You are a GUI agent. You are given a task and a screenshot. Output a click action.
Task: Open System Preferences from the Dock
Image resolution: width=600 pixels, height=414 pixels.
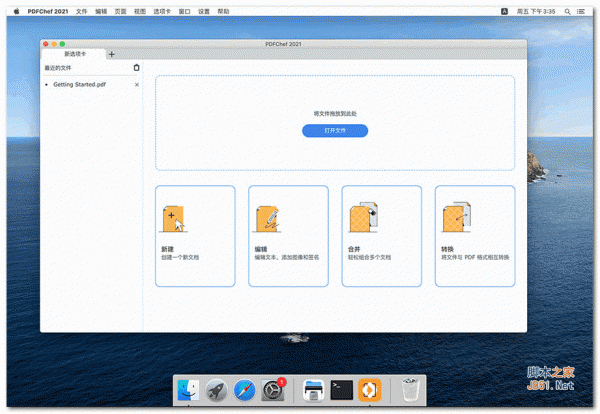(273, 390)
